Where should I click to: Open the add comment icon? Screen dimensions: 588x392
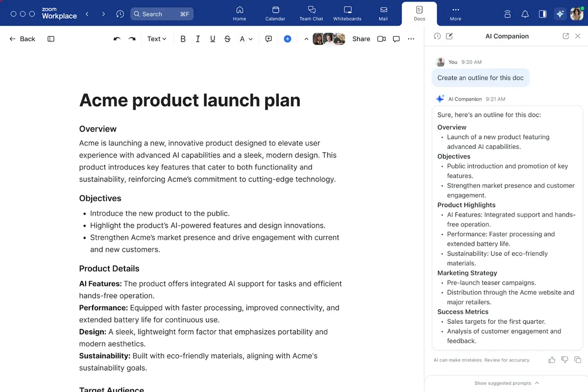(269, 39)
